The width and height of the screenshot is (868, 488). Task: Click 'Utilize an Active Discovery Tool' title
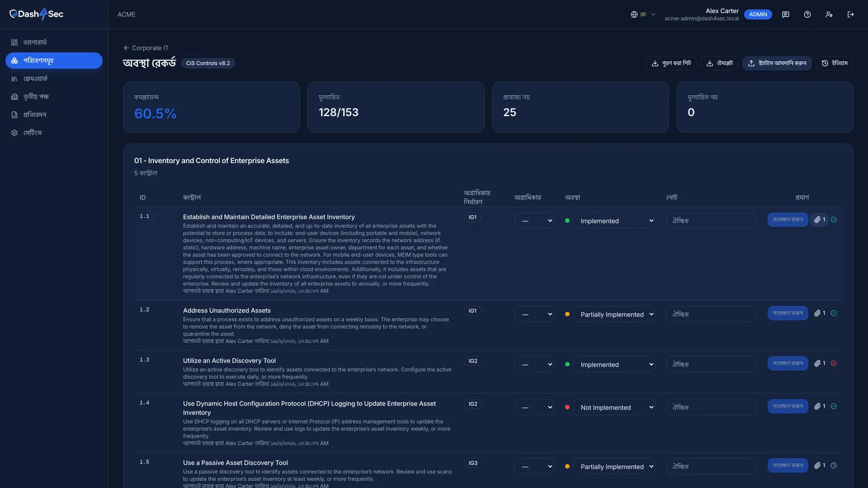tap(229, 361)
